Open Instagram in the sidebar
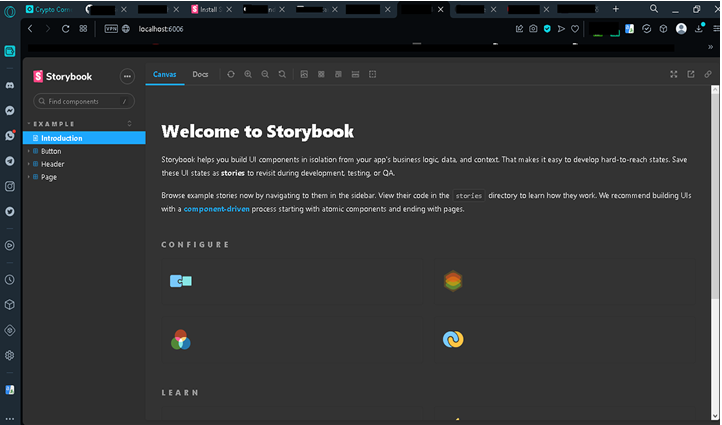 tap(10, 186)
